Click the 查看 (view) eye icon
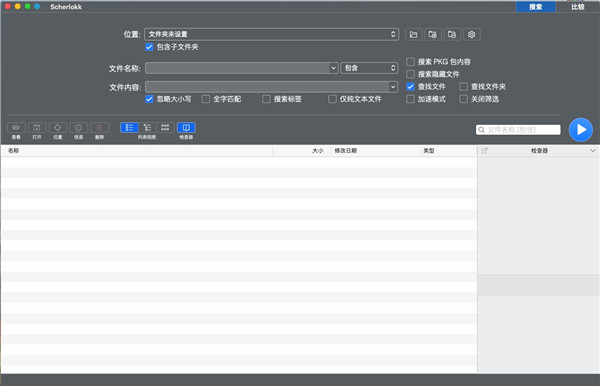The height and width of the screenshot is (386, 600). [x=16, y=127]
